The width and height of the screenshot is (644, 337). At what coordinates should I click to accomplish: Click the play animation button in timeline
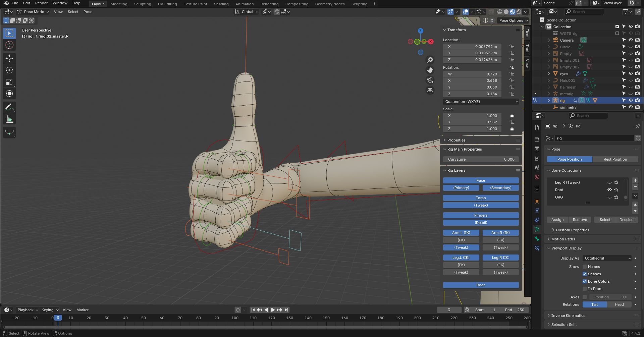pyautogui.click(x=273, y=310)
